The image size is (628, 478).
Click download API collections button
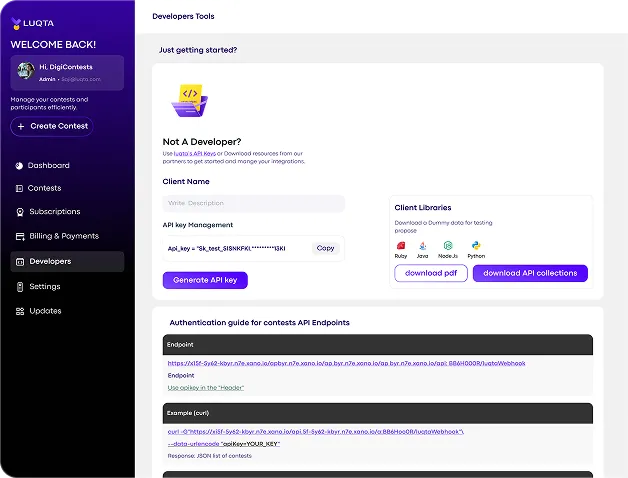click(x=530, y=273)
